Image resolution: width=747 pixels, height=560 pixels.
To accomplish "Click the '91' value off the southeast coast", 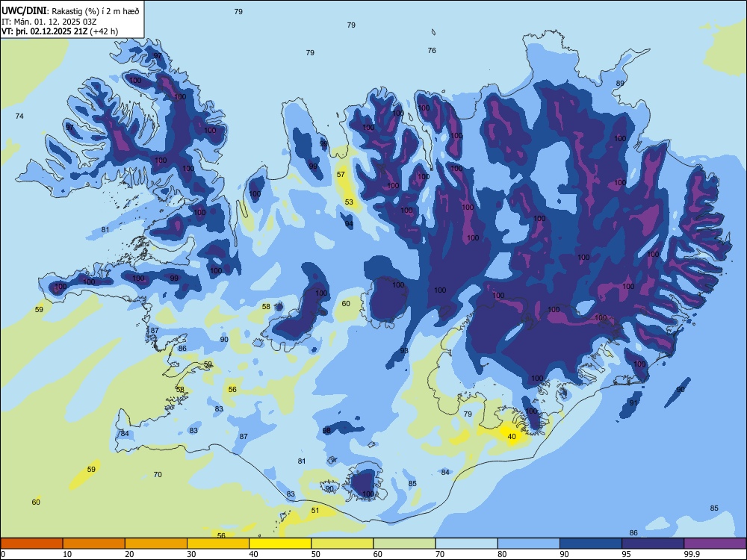I will tap(633, 403).
